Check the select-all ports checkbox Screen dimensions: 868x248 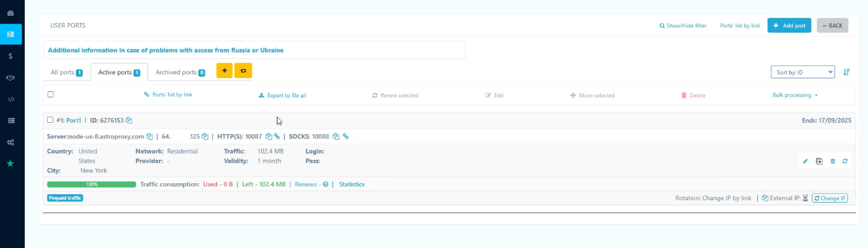click(51, 94)
